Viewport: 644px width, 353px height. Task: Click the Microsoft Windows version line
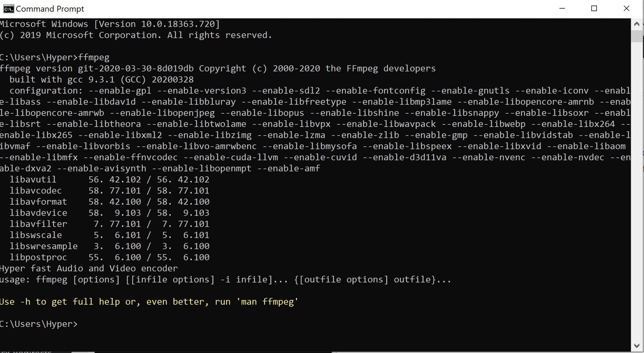click(110, 24)
